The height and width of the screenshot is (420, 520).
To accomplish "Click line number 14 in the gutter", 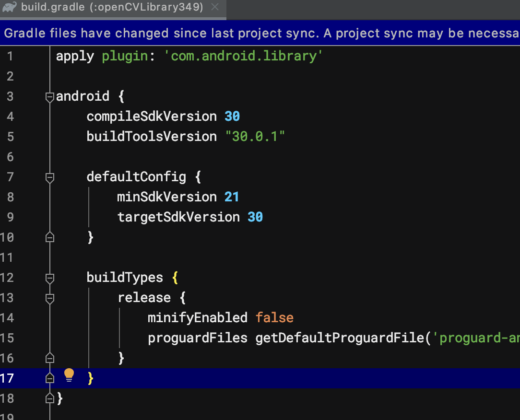I will (x=7, y=317).
